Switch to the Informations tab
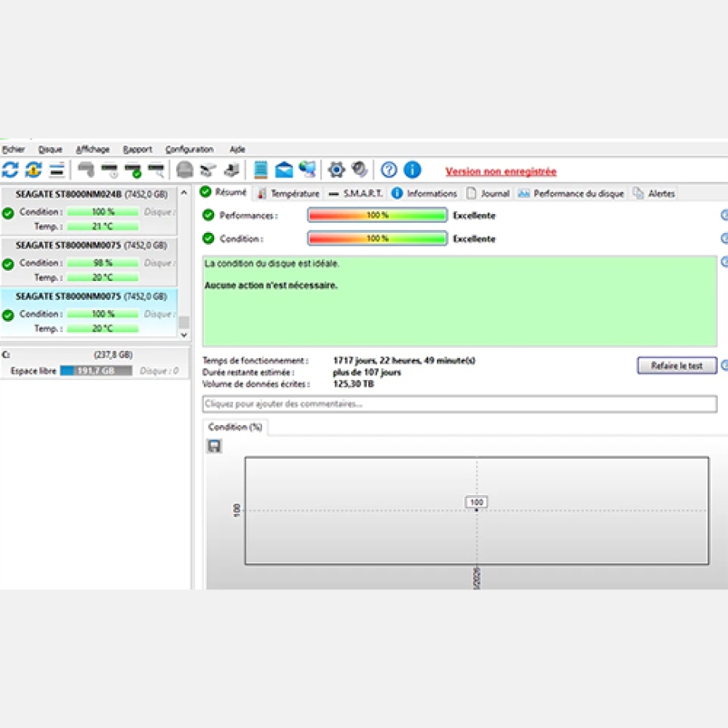 424,194
